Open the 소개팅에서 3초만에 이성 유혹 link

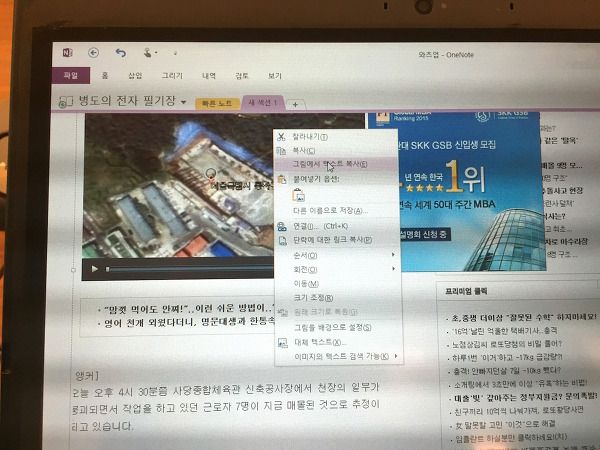point(520,383)
